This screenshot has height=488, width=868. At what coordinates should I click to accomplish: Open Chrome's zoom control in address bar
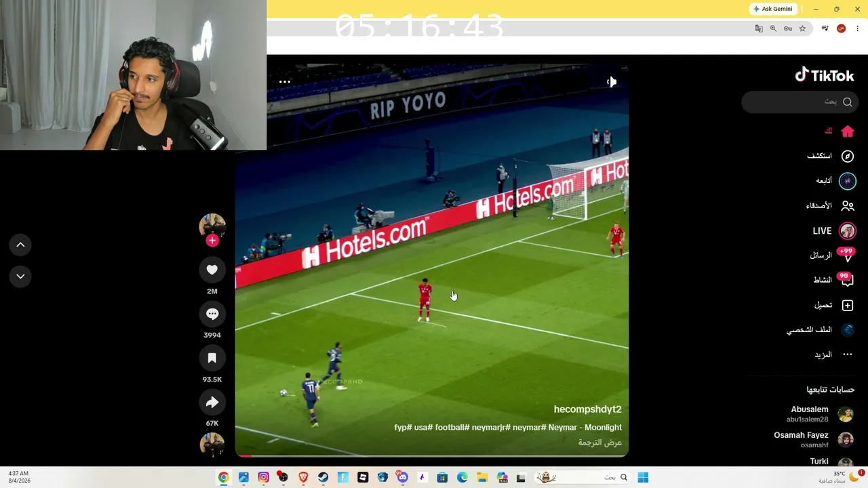[x=773, y=28]
